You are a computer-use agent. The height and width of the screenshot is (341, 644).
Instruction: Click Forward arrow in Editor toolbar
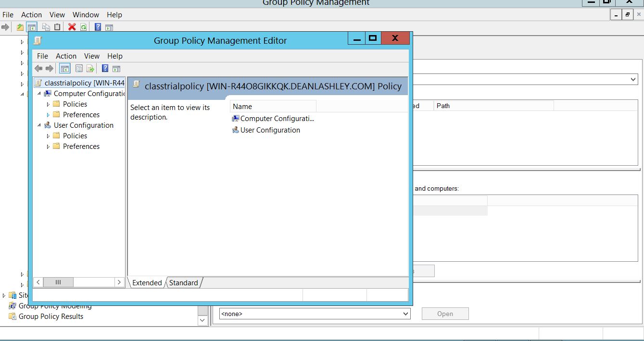[x=49, y=69]
